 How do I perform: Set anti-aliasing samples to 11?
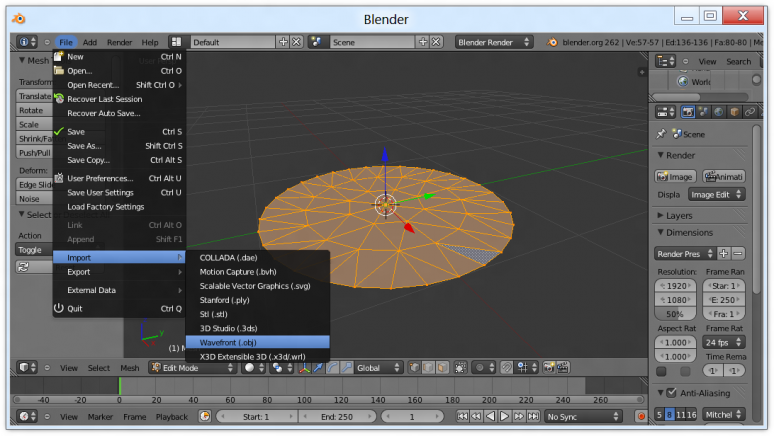[x=680, y=415]
